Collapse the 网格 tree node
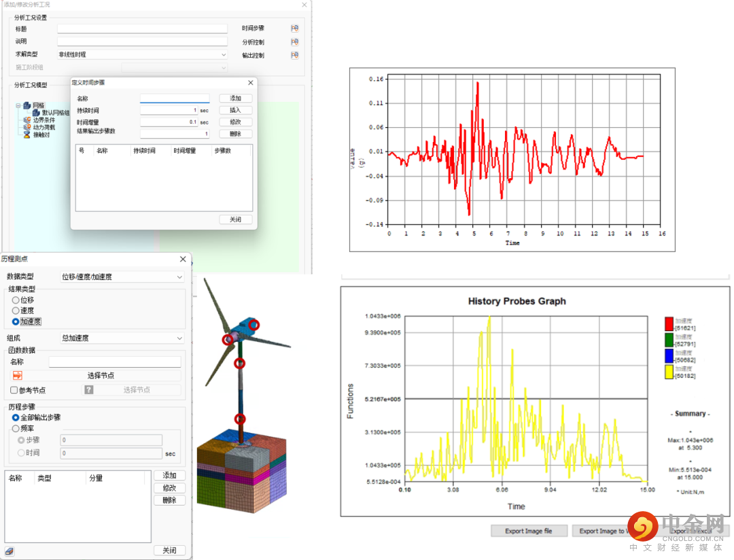 18,106
